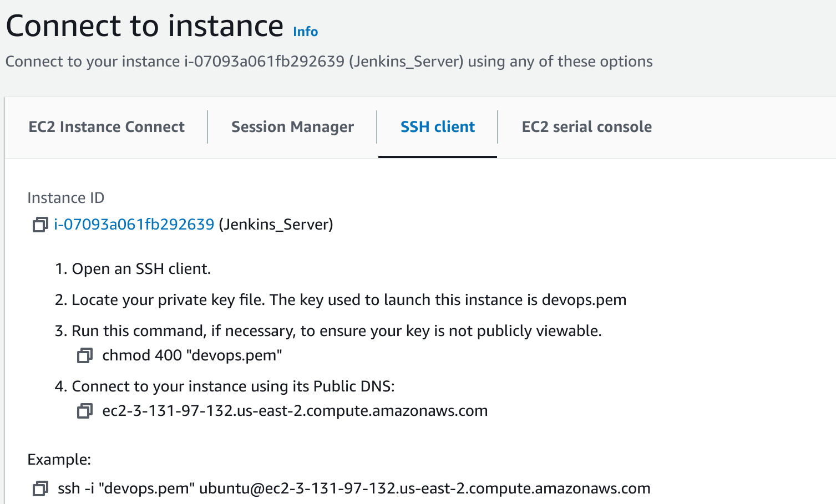
Task: Switch to the EC2 Instance Connect tab
Action: [107, 127]
